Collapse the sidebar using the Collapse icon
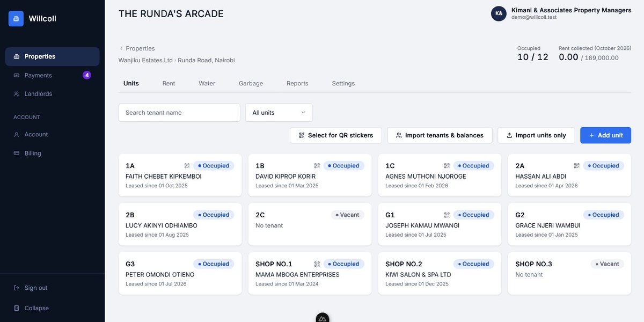Screen dimensions: 644x322 (16, 309)
